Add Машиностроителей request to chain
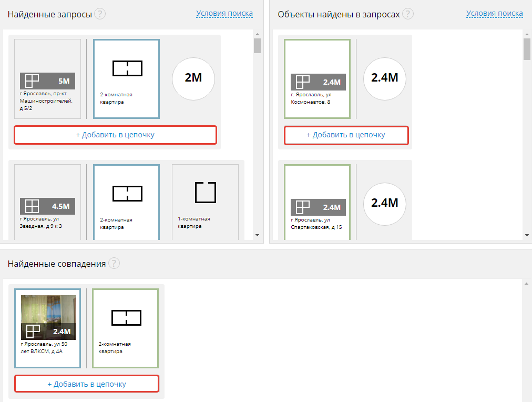This screenshot has width=532, height=402. pos(115,135)
